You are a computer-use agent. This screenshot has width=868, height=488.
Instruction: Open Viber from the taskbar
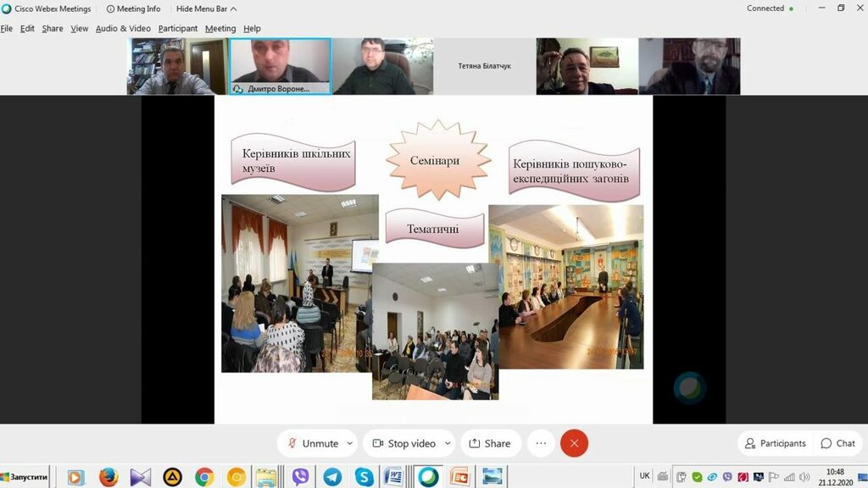(300, 477)
